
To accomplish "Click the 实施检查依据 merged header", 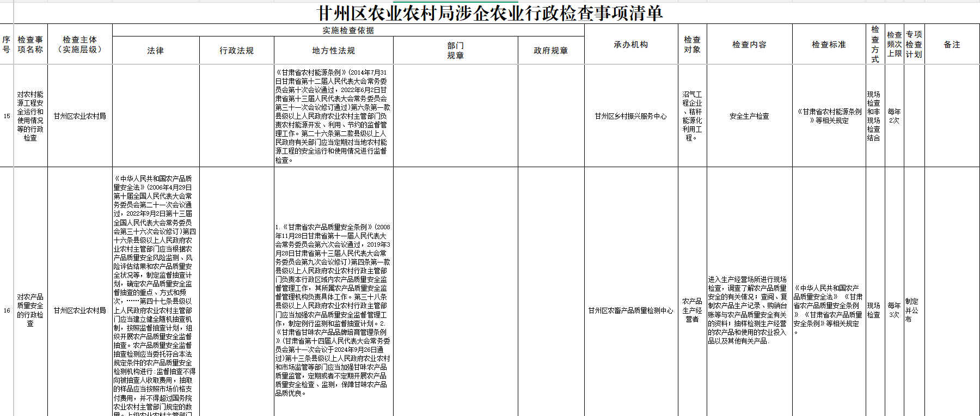I will tap(348, 30).
